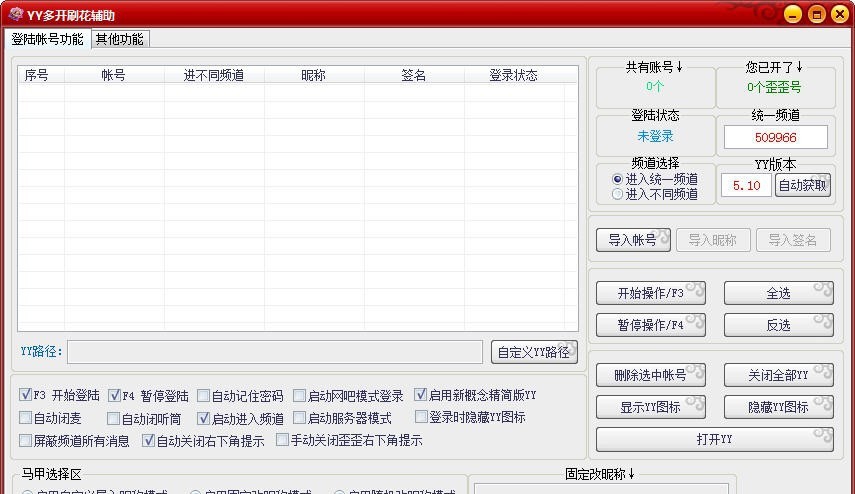Screen dimensions: 855x494
Task: Start operation with 开始操作/F3 button
Action: click(651, 293)
